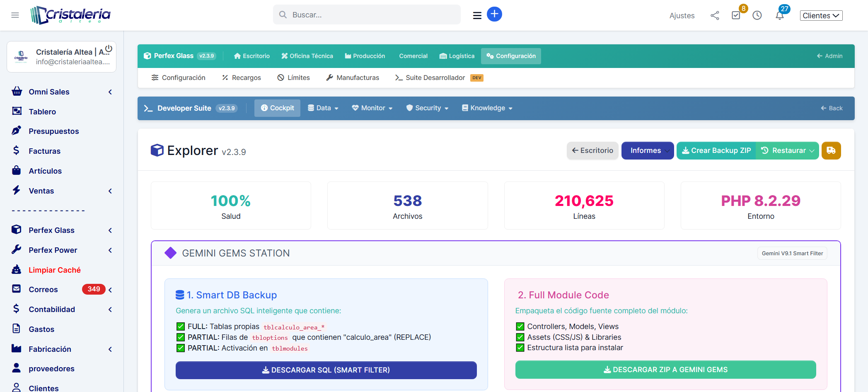This screenshot has height=392, width=868.
Task: Click the orange truck icon button
Action: pyautogui.click(x=831, y=150)
